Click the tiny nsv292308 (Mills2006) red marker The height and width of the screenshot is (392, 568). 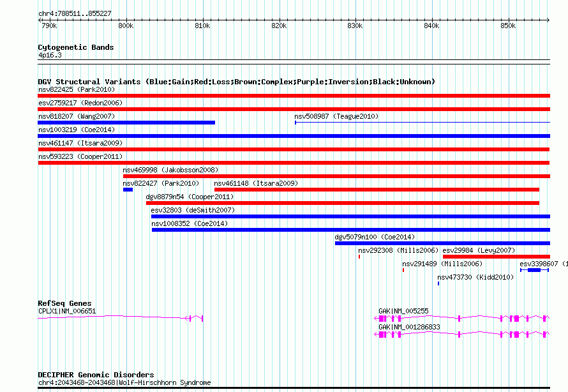(359, 257)
